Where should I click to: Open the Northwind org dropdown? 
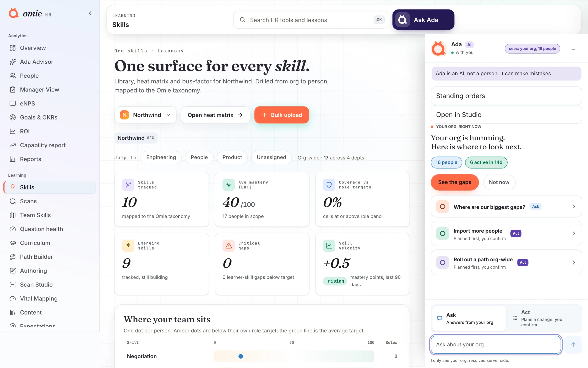146,115
